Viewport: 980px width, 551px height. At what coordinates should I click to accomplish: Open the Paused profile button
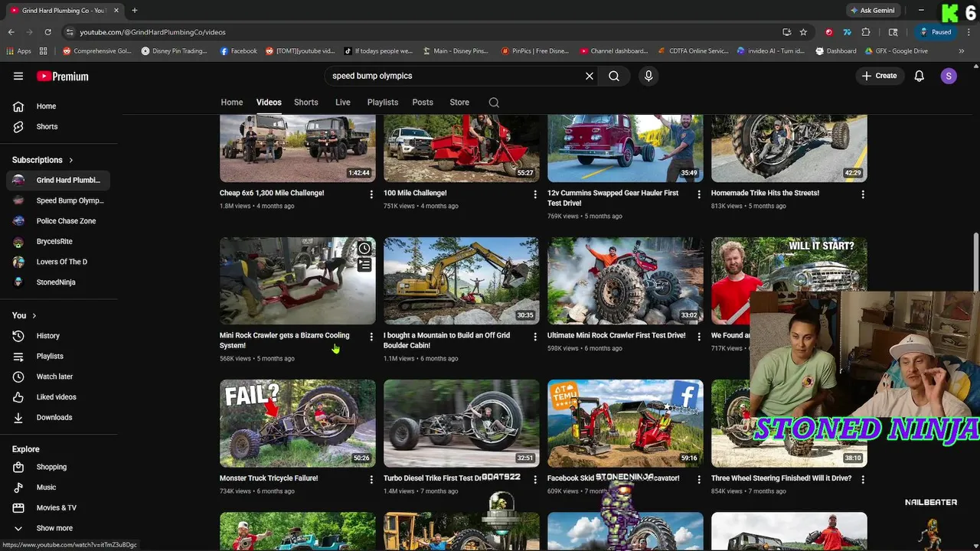936,32
